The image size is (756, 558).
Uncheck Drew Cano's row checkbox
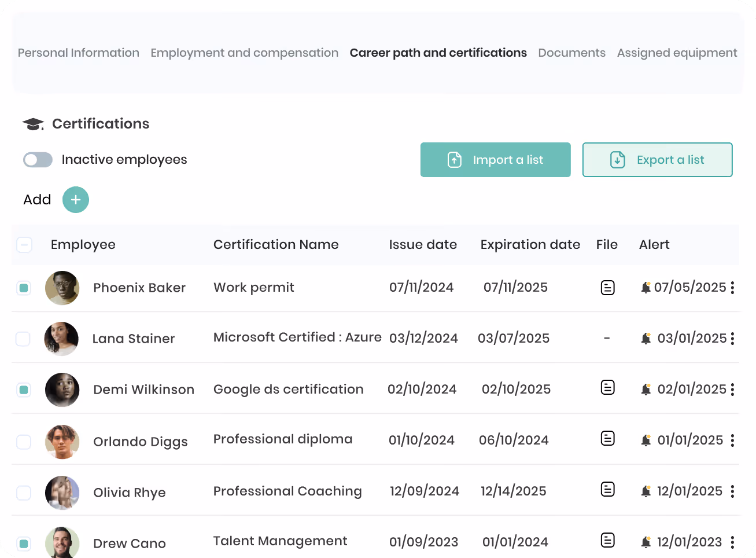click(x=24, y=544)
